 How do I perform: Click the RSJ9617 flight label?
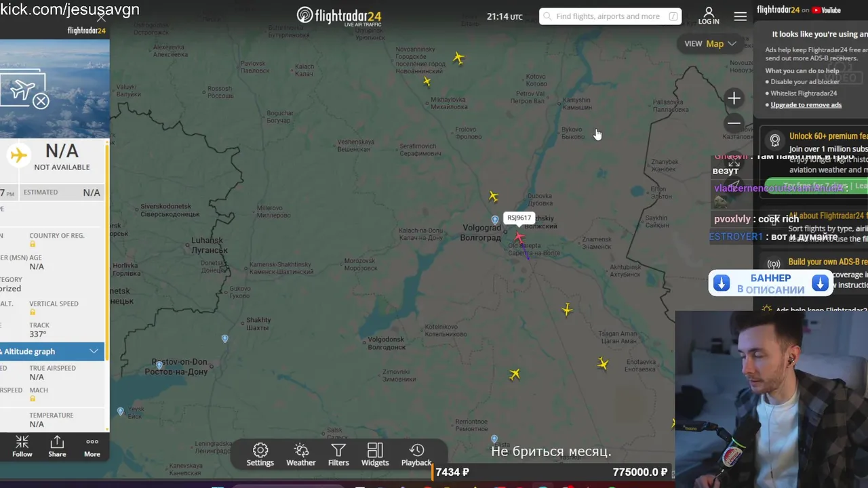click(x=519, y=218)
